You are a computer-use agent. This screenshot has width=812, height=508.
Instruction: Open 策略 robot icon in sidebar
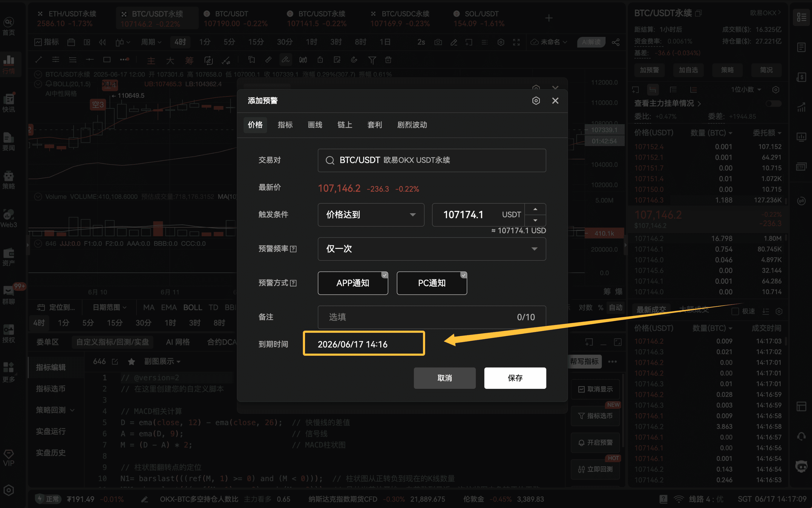pos(9,180)
